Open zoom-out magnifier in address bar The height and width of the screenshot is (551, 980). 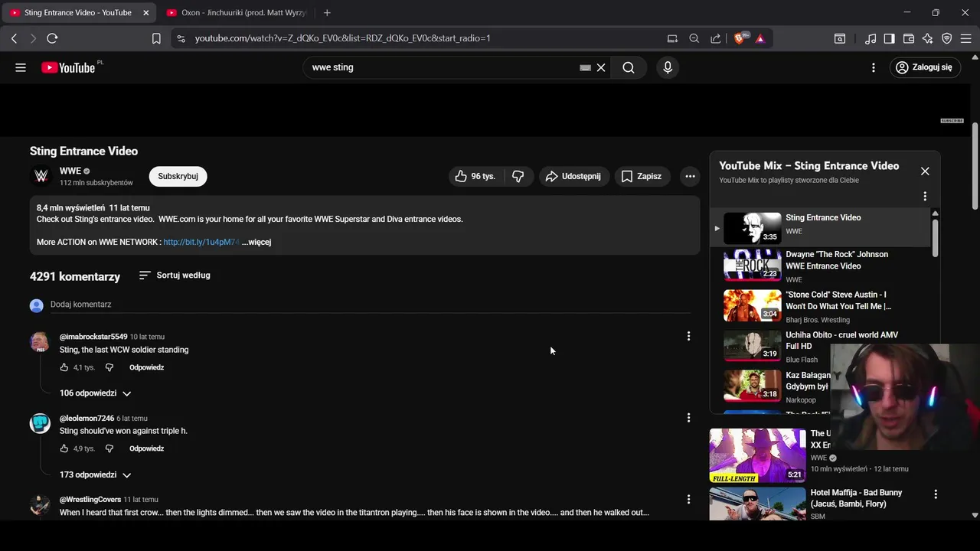(x=694, y=38)
